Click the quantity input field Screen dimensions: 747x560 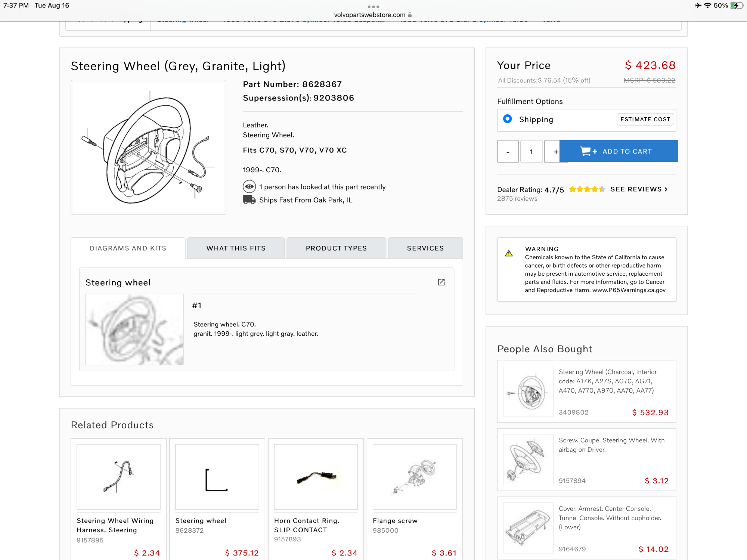531,152
